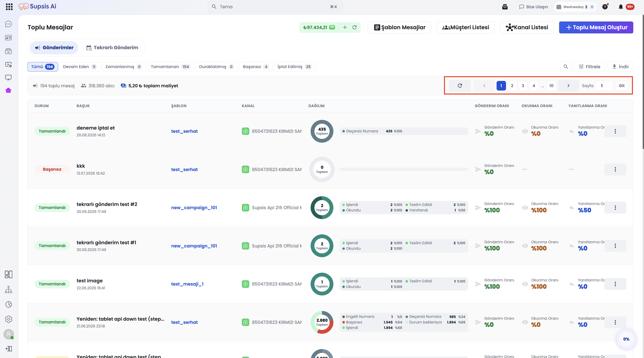
Task: Open the contacts card sidebar icon
Action: [8, 38]
